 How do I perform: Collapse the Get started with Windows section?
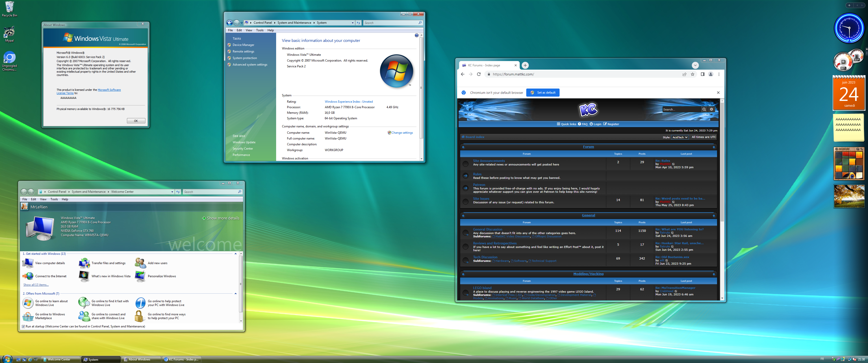click(235, 254)
